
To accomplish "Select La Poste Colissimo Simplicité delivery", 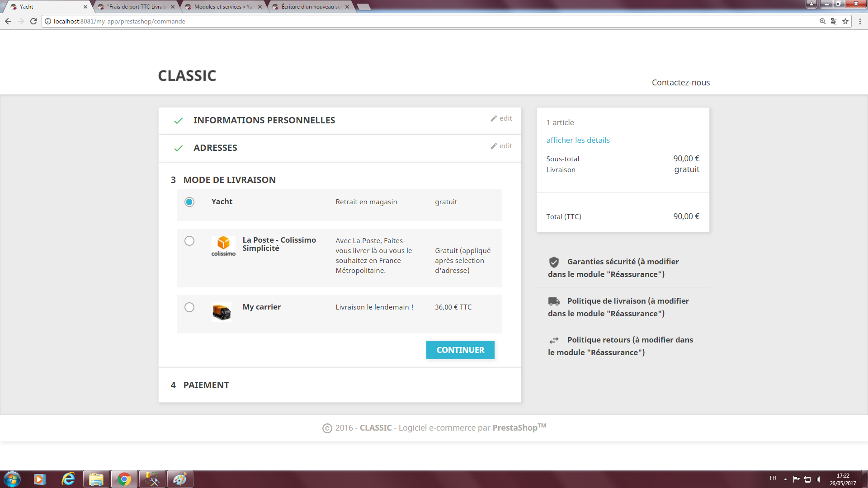I will coord(189,241).
